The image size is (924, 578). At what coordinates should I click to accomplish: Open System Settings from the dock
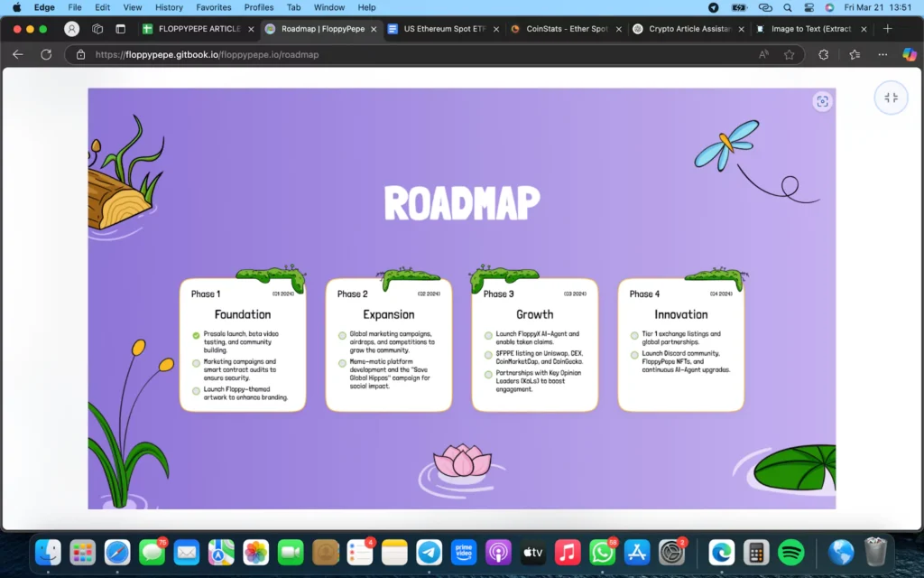point(671,553)
